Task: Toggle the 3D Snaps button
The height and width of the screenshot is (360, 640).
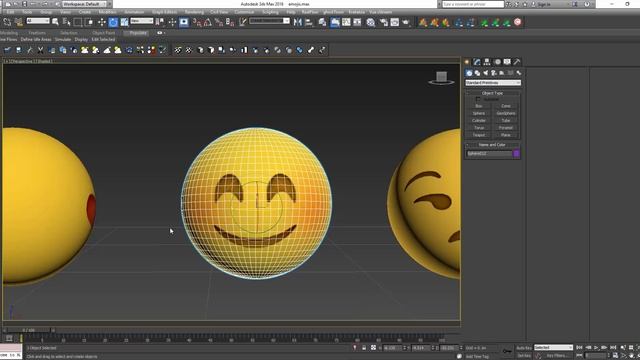Action: click(197, 22)
